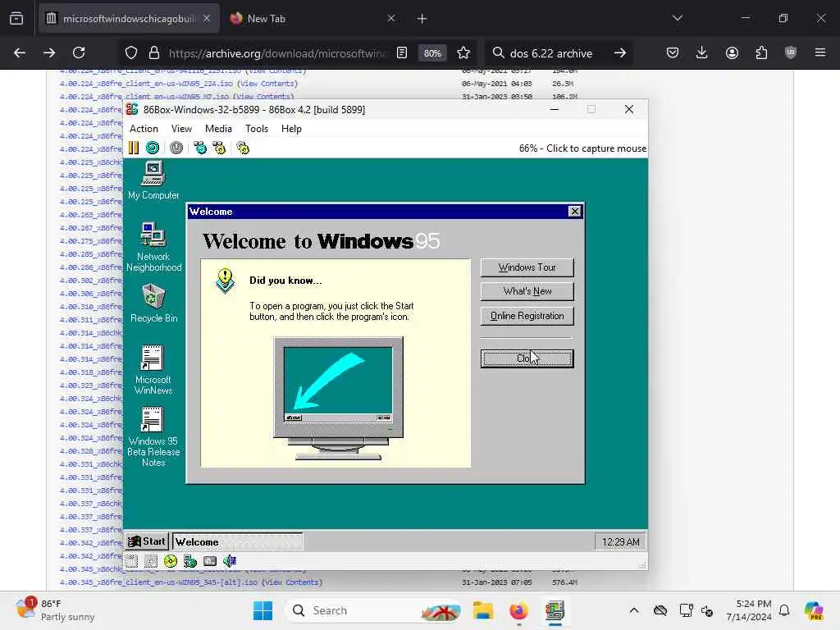Image resolution: width=840 pixels, height=630 pixels.
Task: Select the microsoftwindowschicagobuilds browser tab
Action: pyautogui.click(x=129, y=19)
